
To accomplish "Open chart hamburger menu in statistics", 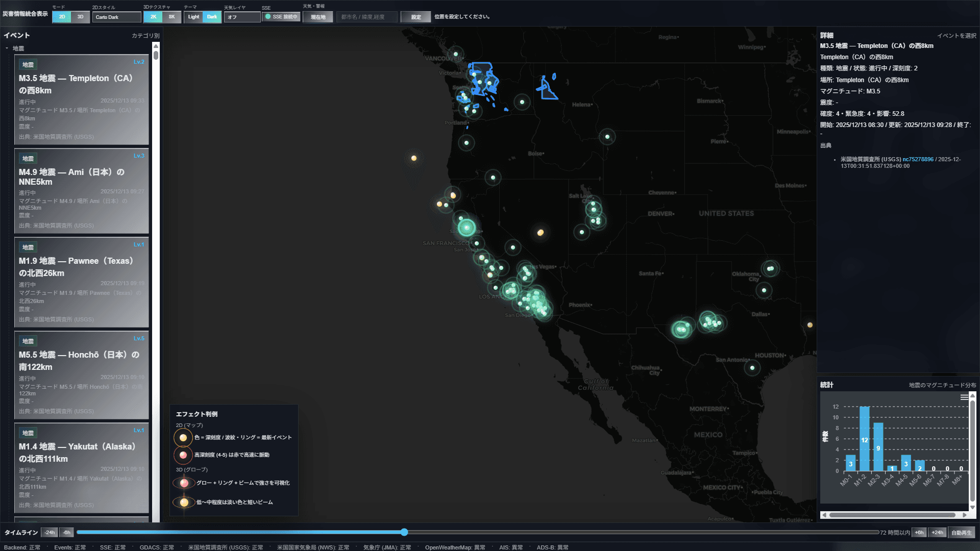I will (x=964, y=397).
